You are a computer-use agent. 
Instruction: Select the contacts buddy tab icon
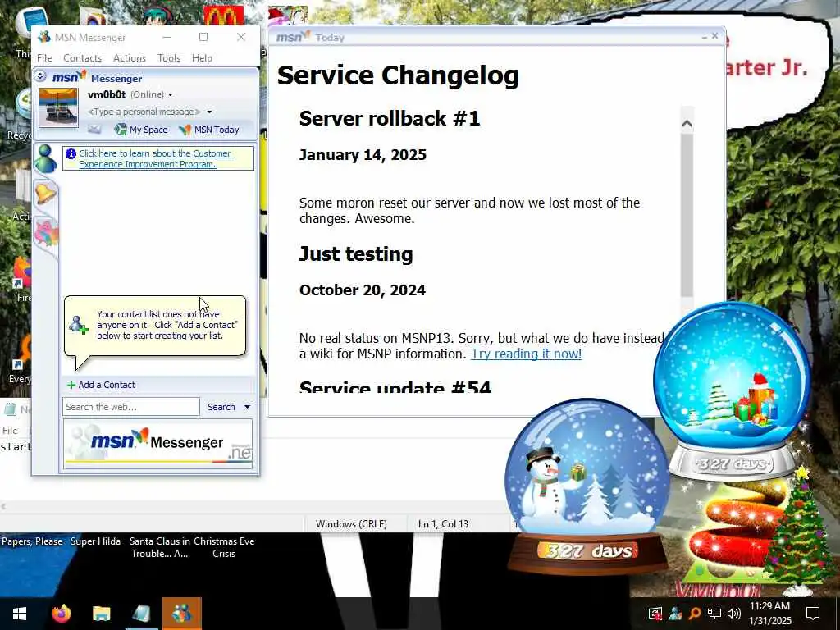click(x=45, y=158)
